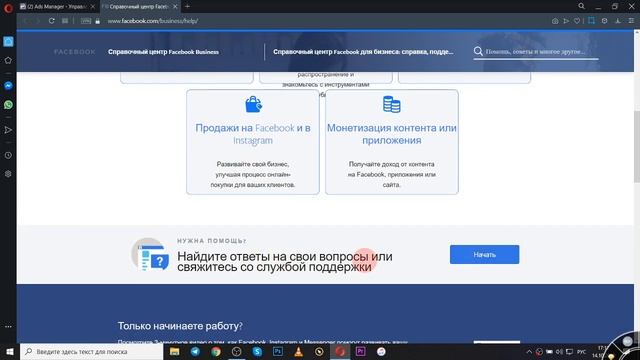Open VLC player from taskbar
This screenshot has height=360, width=640.
tap(298, 351)
